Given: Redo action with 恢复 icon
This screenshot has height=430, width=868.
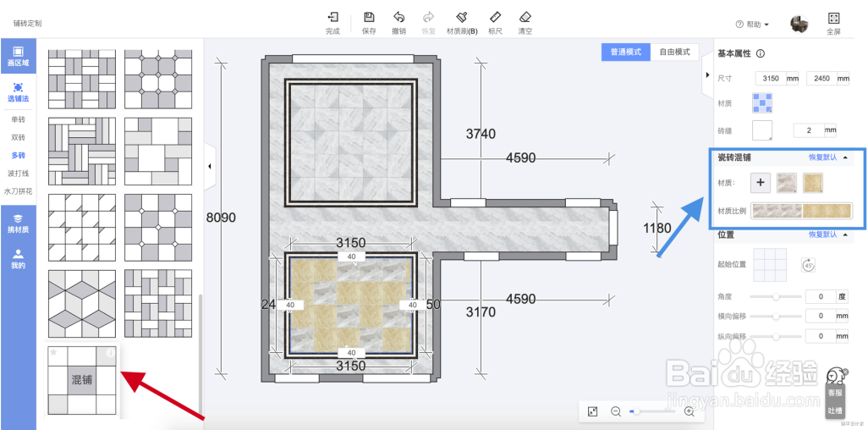Looking at the screenshot, I should point(428,23).
